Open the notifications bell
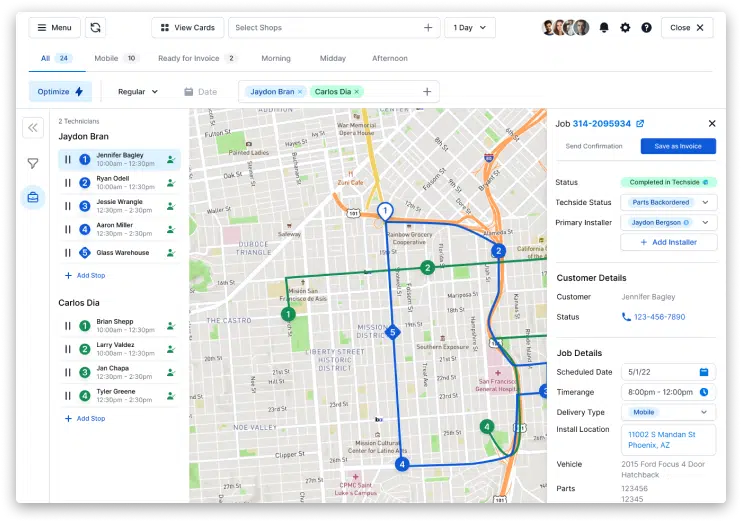This screenshot has width=742, height=523. (x=604, y=28)
